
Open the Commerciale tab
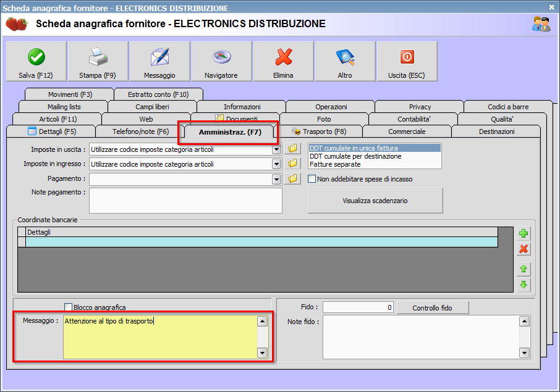[x=407, y=131]
